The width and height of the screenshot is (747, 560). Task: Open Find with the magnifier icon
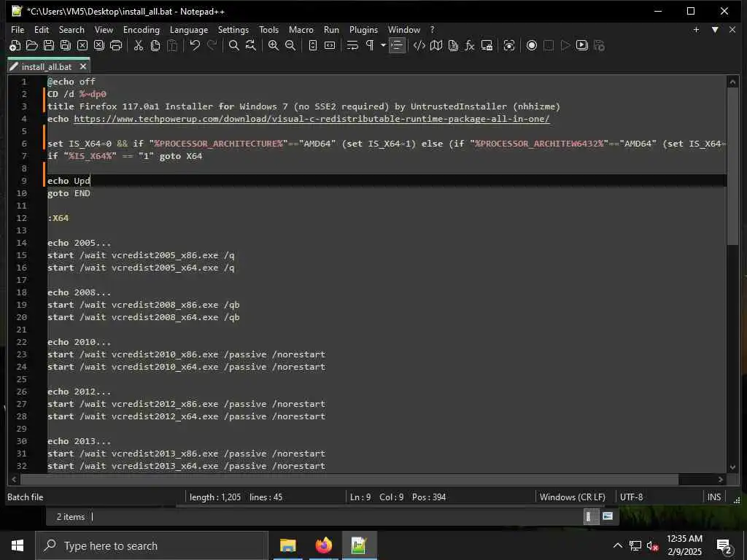coord(234,46)
